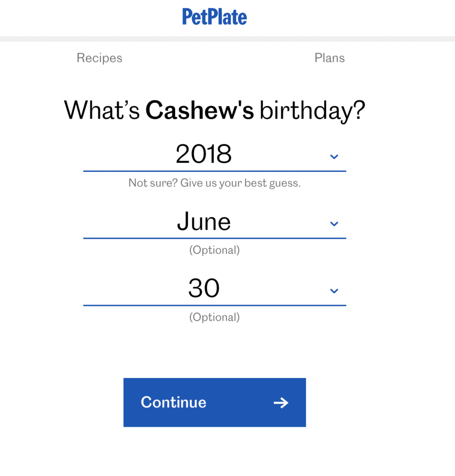
Task: Click the Optional label under the month field
Action: [214, 250]
